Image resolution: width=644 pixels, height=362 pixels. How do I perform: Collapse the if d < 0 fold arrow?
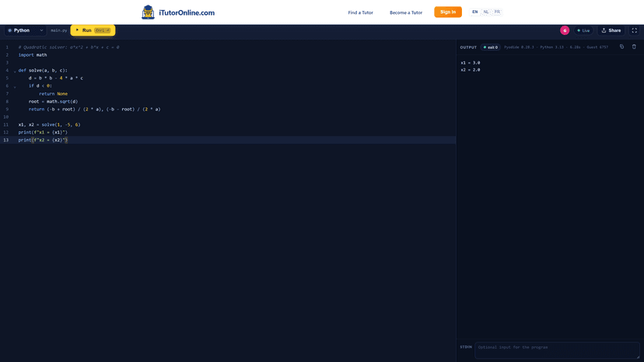[15, 86]
